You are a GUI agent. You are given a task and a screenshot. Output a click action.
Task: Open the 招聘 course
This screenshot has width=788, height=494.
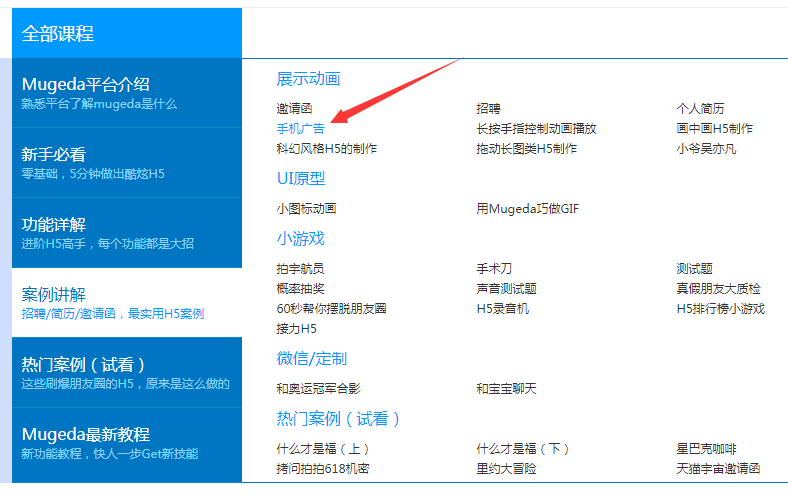point(488,109)
